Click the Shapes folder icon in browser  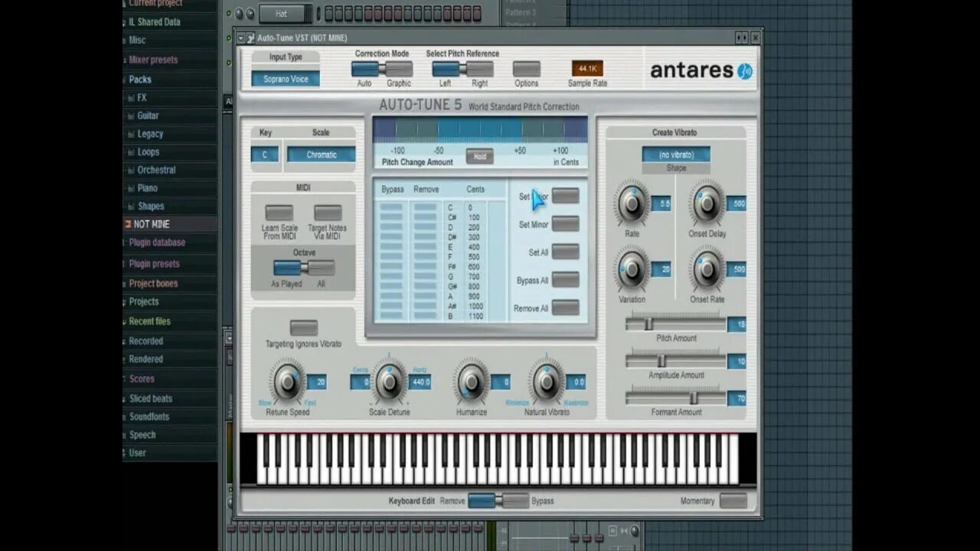(x=131, y=207)
